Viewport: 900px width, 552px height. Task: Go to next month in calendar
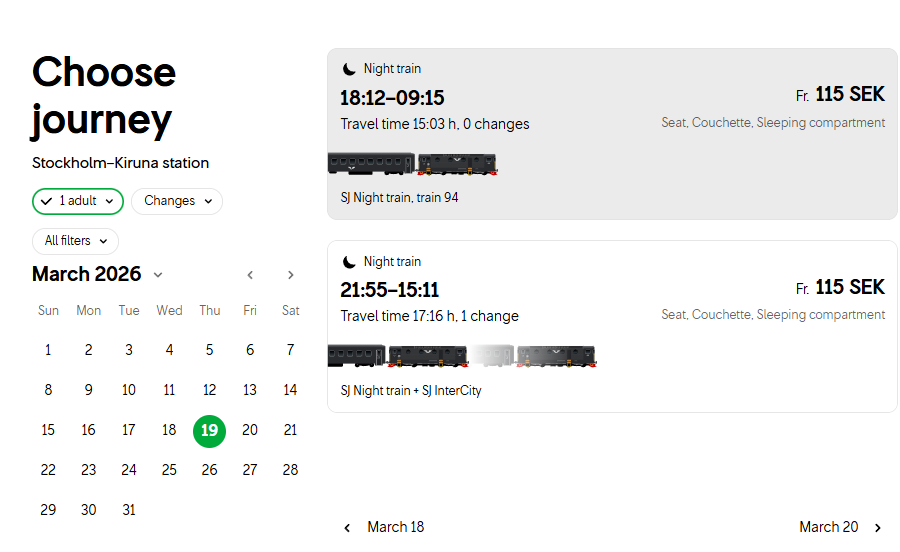point(290,275)
